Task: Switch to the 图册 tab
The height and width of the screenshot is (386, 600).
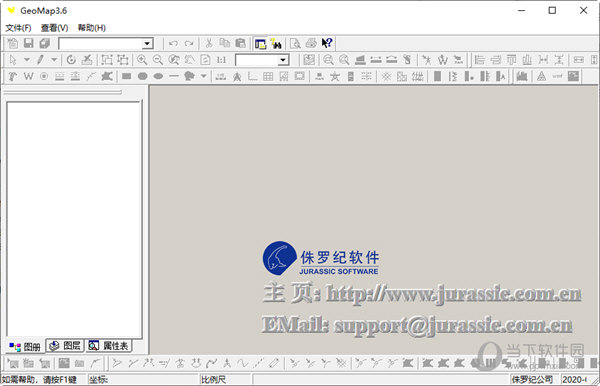Action: (25, 347)
